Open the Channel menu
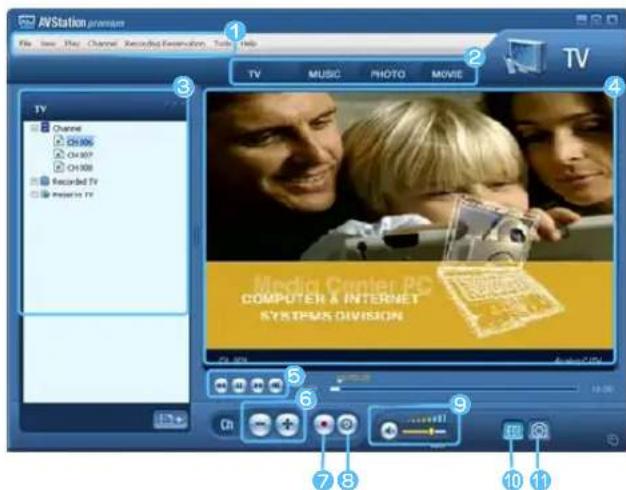 click(102, 43)
